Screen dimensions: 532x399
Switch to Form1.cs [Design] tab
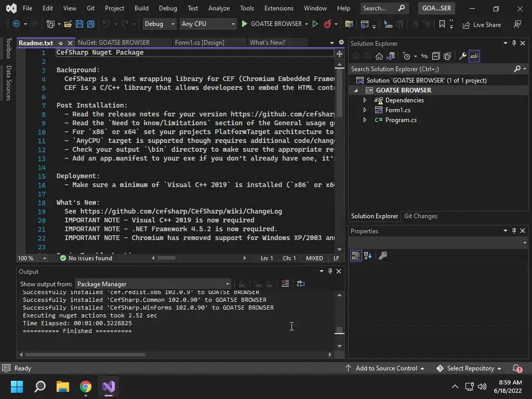pos(199,43)
